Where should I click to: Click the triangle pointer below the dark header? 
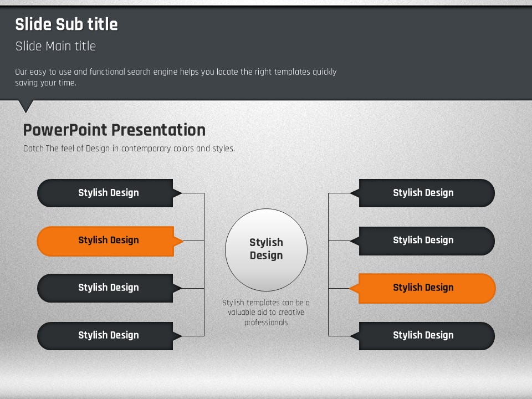pyautogui.click(x=25, y=105)
